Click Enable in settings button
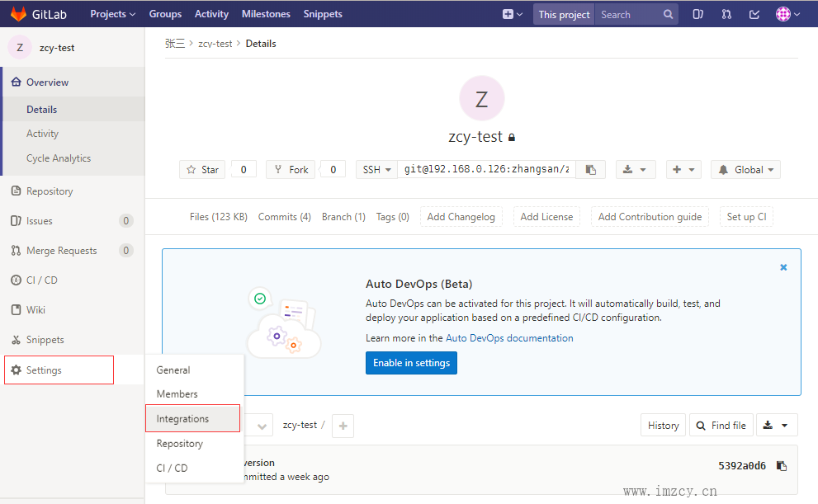The width and height of the screenshot is (818, 504). (411, 363)
